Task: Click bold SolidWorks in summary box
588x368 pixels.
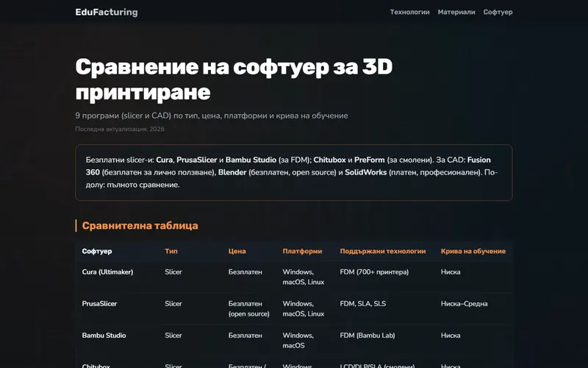Action: tap(365, 172)
